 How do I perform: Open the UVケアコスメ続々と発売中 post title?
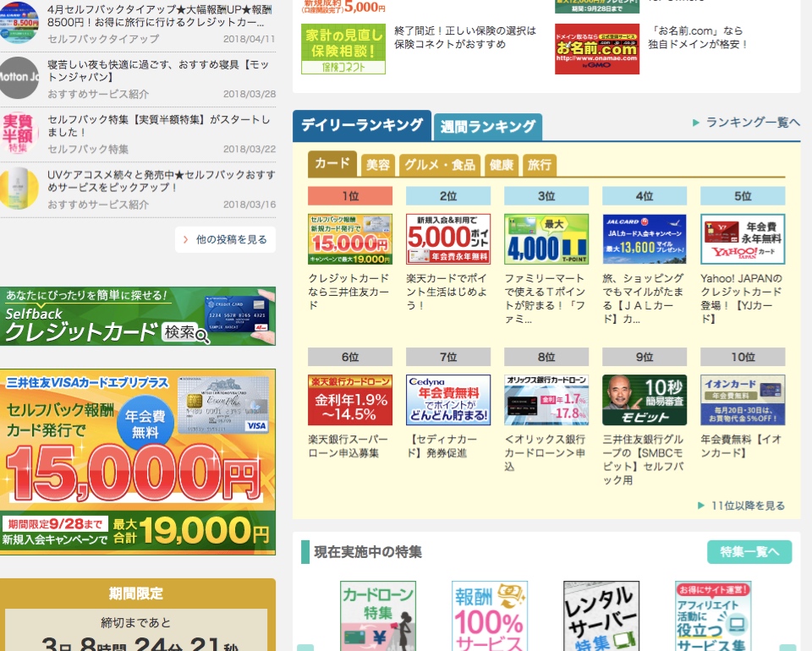tap(162, 181)
